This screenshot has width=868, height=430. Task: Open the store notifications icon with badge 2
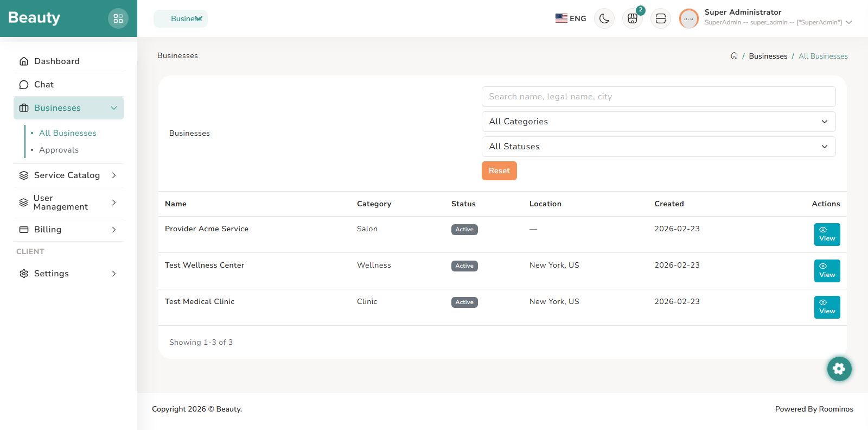pyautogui.click(x=633, y=18)
